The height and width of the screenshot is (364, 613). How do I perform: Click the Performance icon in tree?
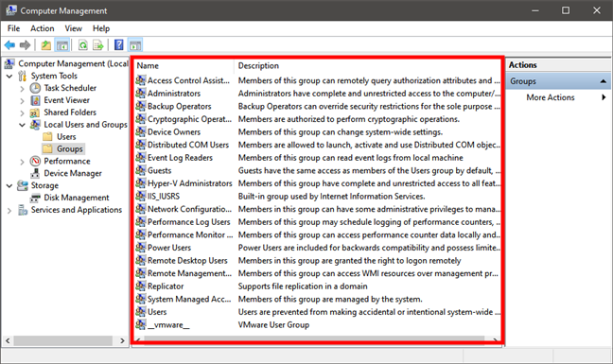tap(35, 161)
